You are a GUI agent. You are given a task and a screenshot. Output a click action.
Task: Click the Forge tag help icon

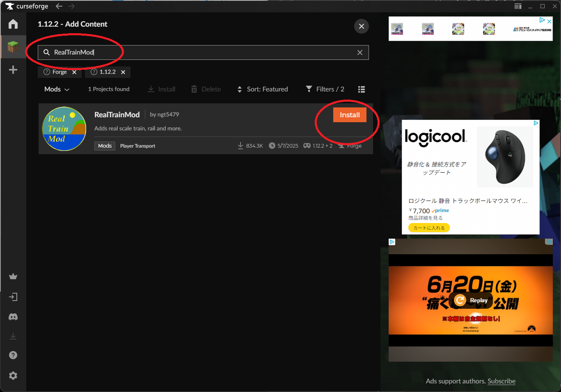[x=47, y=72]
